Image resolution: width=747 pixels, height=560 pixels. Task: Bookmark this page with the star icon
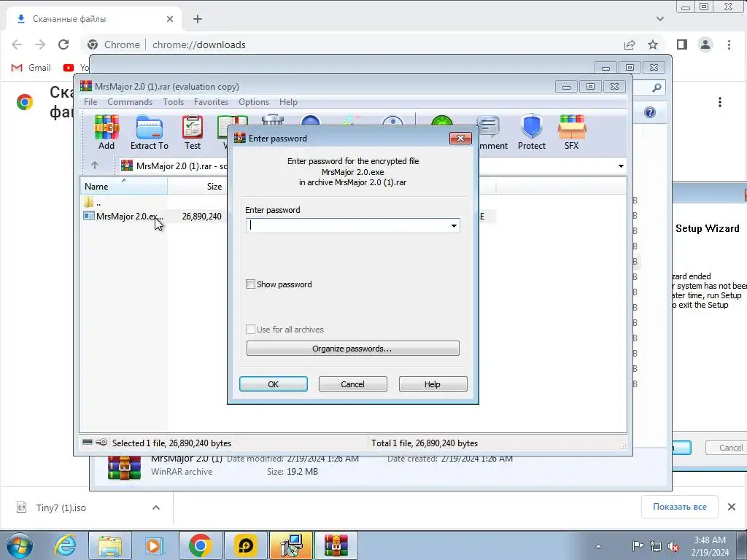pos(653,44)
